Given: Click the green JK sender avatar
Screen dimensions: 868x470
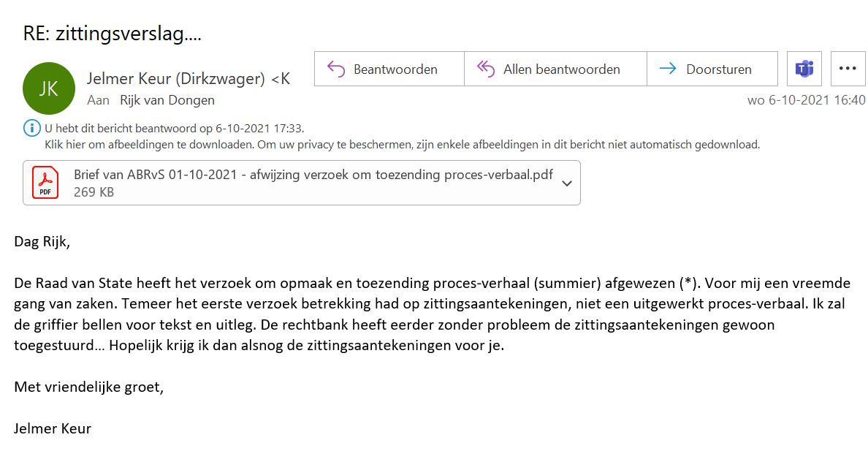Looking at the screenshot, I should point(49,88).
